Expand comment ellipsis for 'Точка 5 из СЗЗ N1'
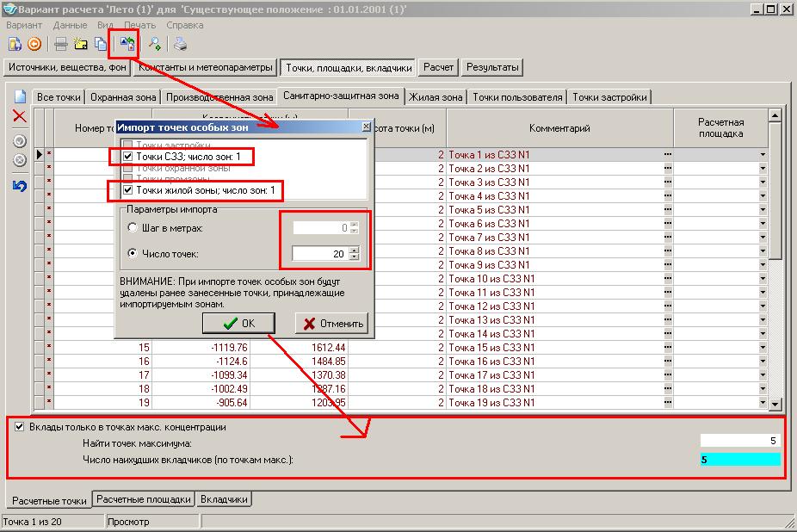Screen dimensions: 797x532 pos(667,210)
